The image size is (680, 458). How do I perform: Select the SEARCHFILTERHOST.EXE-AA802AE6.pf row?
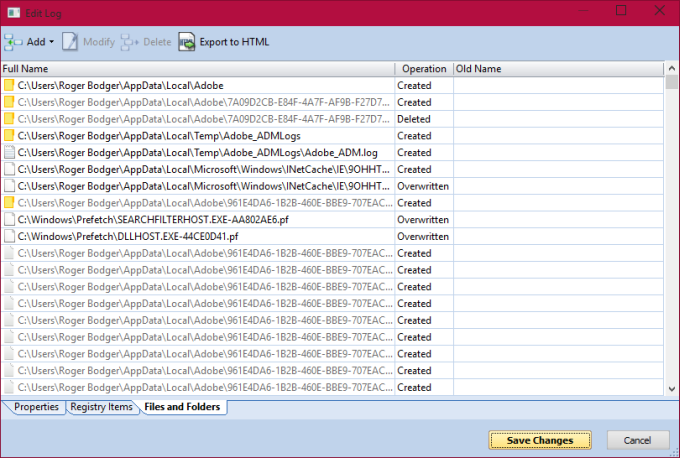(332, 220)
